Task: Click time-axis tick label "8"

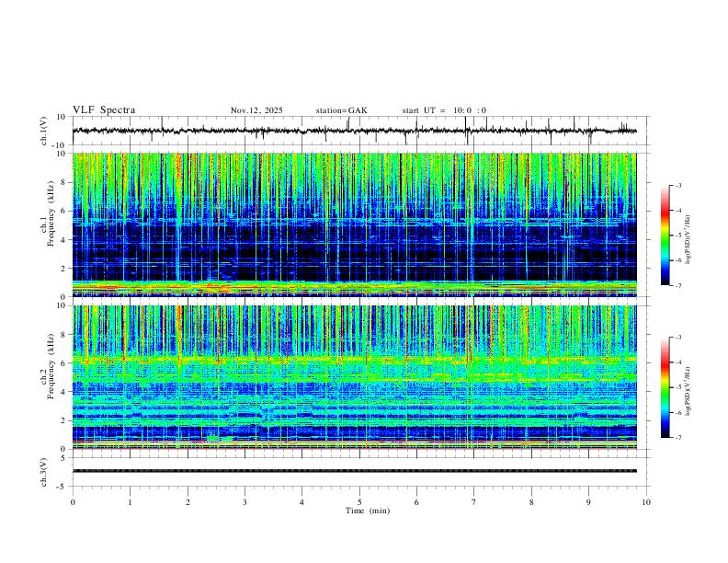Action: tap(531, 502)
